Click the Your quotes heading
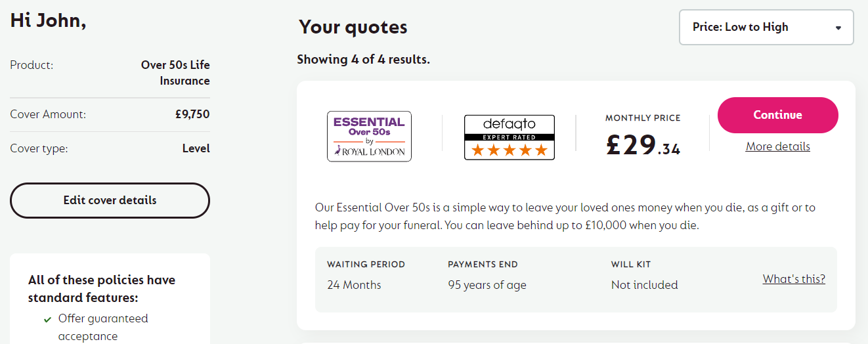 point(353,28)
